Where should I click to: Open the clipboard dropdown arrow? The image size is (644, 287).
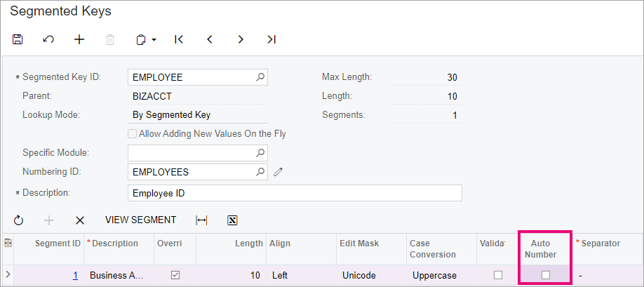click(x=154, y=40)
